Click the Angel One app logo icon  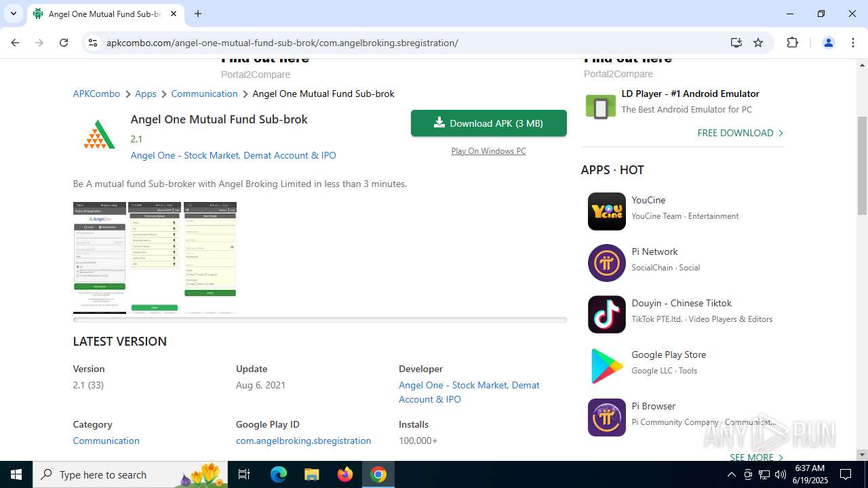coord(99,134)
